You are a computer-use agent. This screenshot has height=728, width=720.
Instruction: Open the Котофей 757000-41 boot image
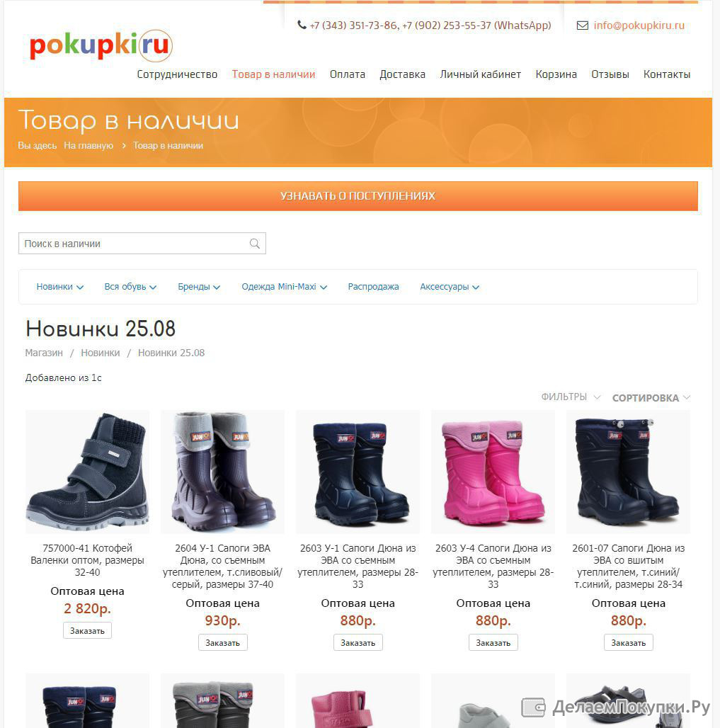coord(87,472)
